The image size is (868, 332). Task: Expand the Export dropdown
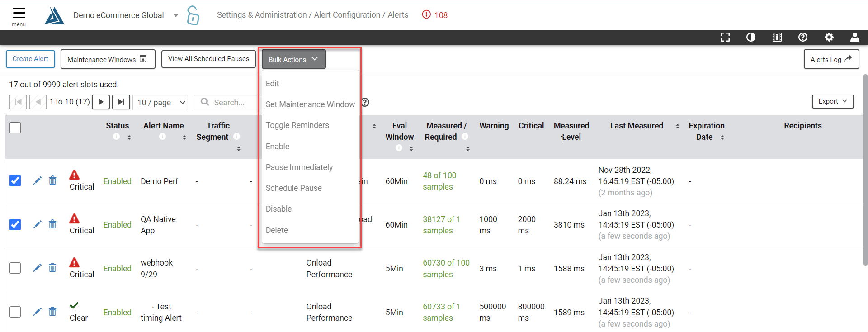(833, 101)
